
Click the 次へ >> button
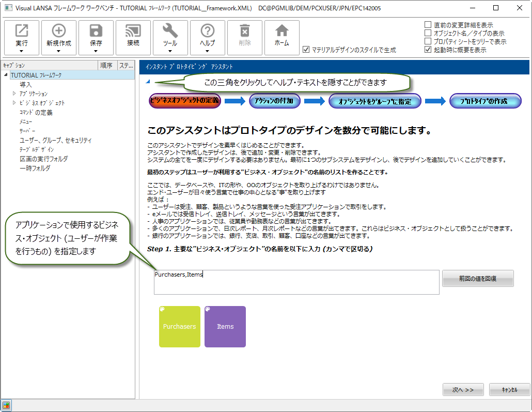coord(463,390)
